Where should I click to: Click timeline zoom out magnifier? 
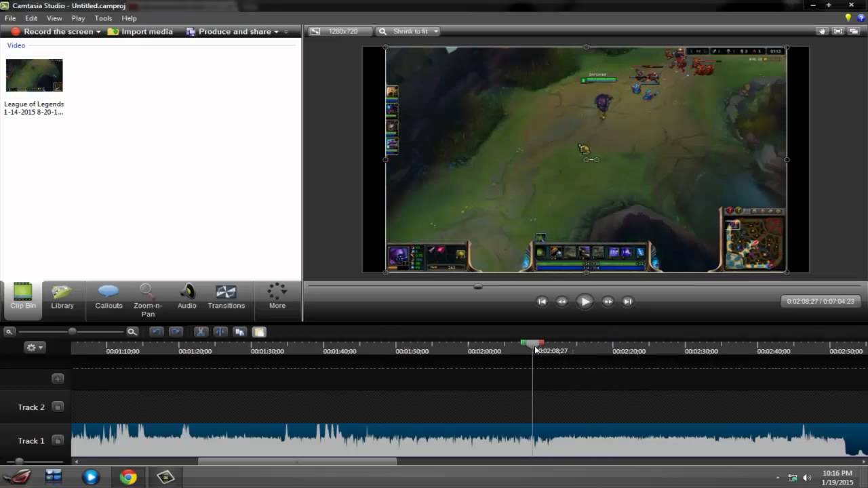[x=9, y=332]
